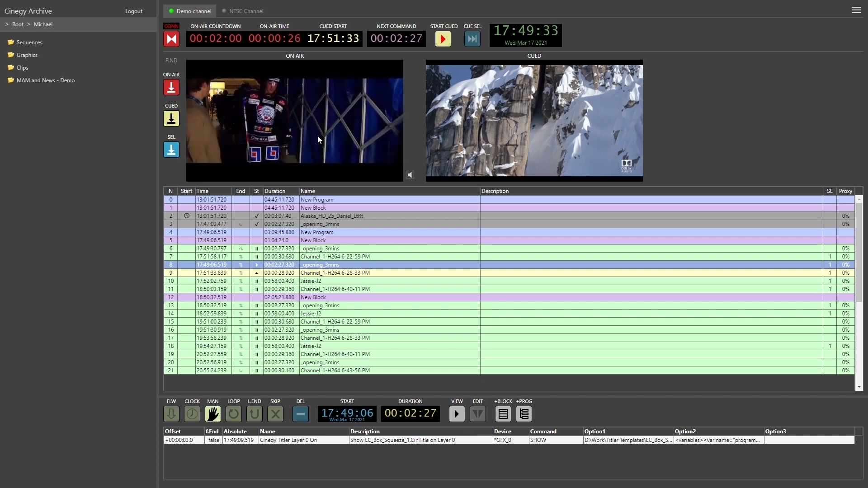Select row Alaska_HD_25_Daniel_LtRt
The image size is (868, 488).
[x=509, y=216]
